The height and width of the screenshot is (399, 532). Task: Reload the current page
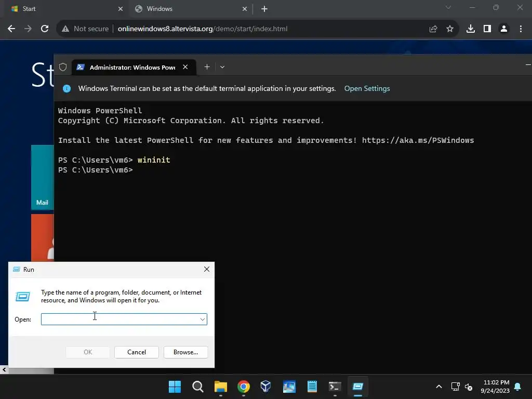click(x=45, y=29)
